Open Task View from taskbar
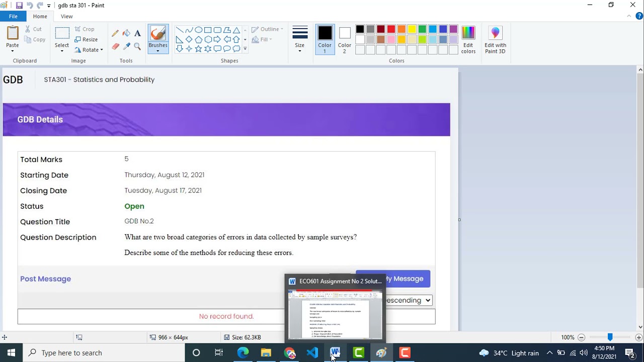The width and height of the screenshot is (644, 362). pyautogui.click(x=219, y=353)
